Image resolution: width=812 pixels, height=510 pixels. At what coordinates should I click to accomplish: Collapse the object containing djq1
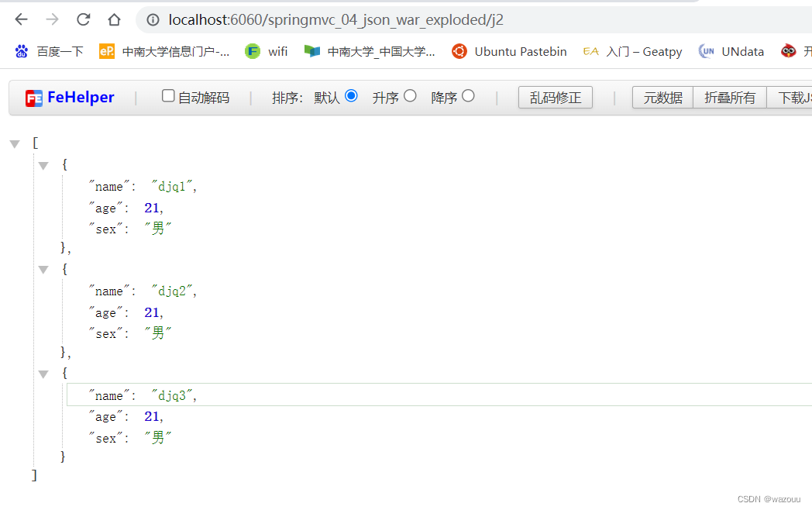[43, 166]
